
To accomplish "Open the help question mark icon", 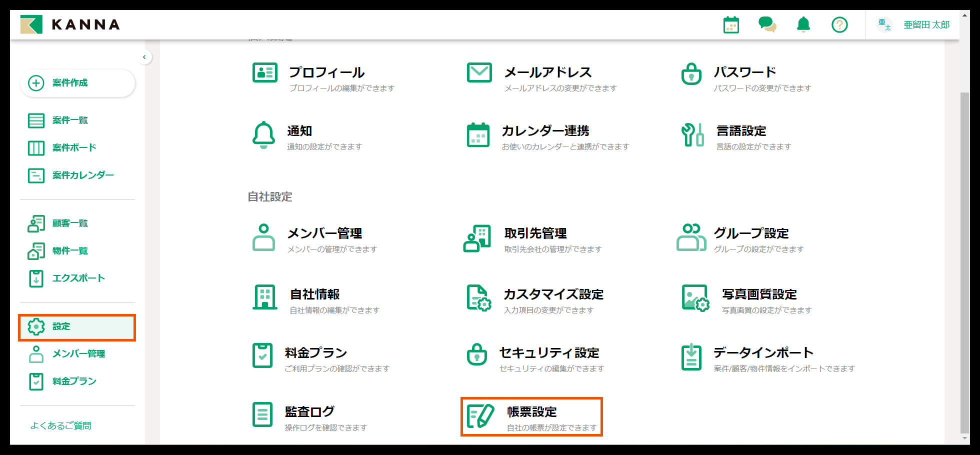I will tap(839, 24).
